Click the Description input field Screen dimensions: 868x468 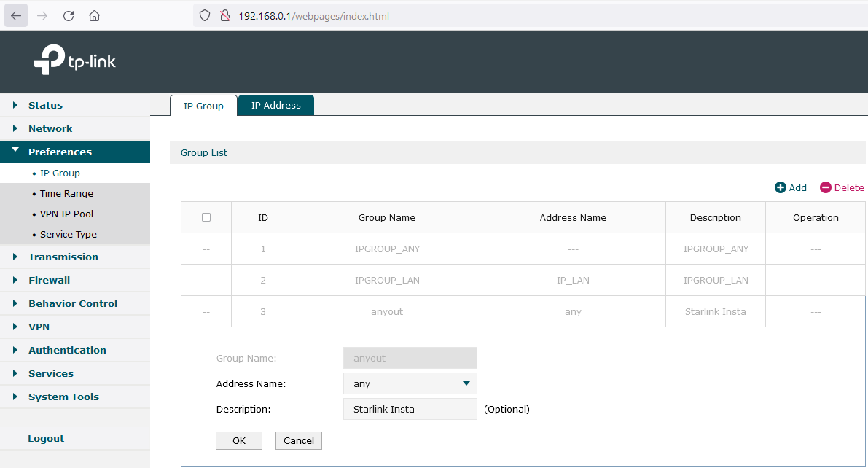pyautogui.click(x=410, y=409)
